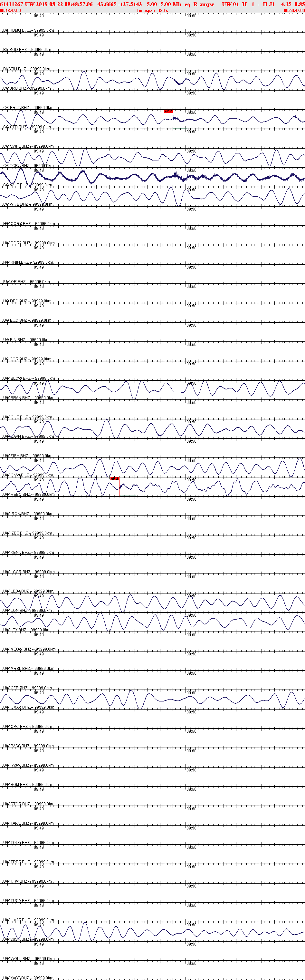Viewport: 305px width, 980px height.
Task: Click the red start time 09:48:47.06
Action: tap(11, 11)
